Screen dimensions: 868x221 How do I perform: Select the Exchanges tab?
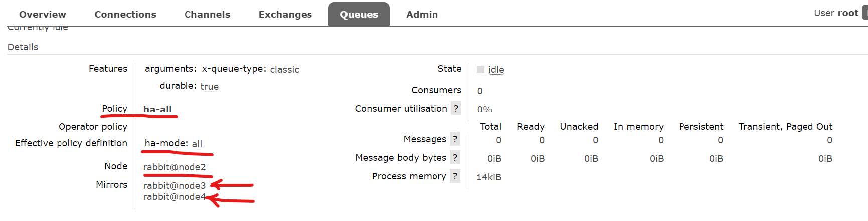pyautogui.click(x=285, y=15)
